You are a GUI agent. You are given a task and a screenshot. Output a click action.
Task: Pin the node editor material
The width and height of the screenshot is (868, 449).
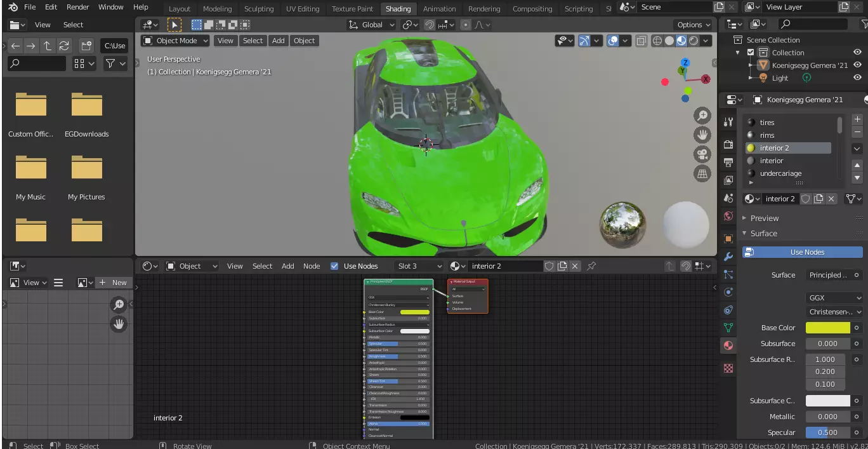(591, 266)
